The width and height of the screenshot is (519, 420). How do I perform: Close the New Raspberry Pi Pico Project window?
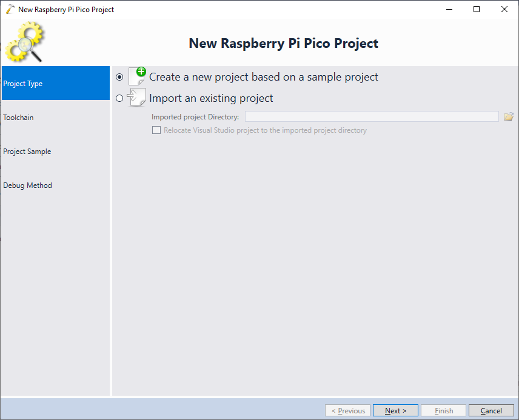(504, 9)
